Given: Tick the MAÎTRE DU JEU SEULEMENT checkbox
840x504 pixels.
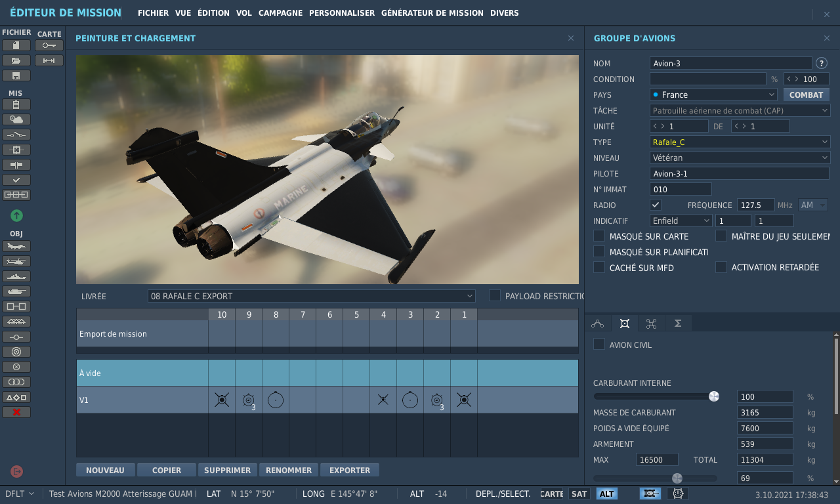Looking at the screenshot, I should pyautogui.click(x=721, y=236).
